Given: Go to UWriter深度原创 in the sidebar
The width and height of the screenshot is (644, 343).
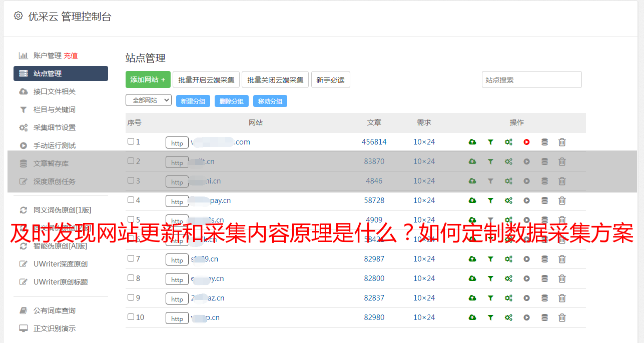Looking at the screenshot, I should point(61,264).
